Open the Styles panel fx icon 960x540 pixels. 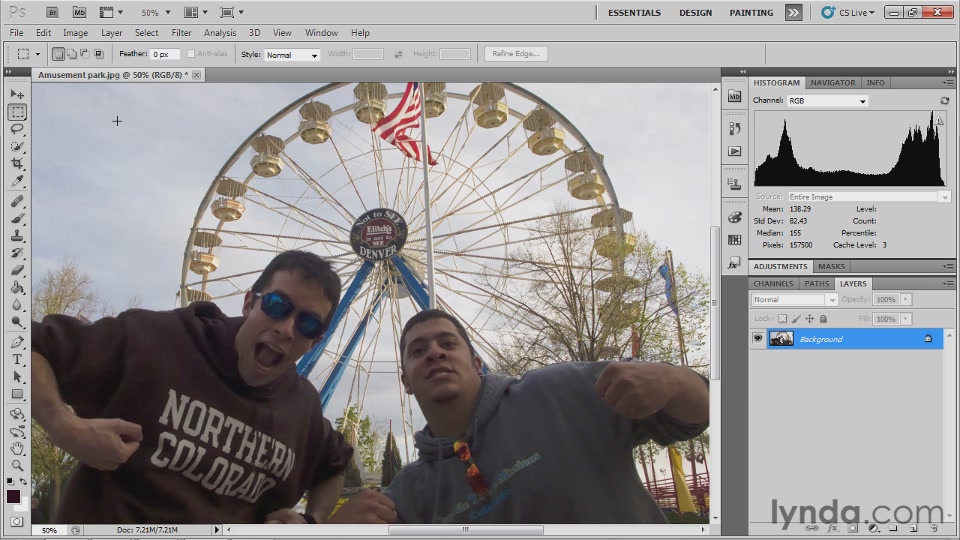tap(735, 263)
